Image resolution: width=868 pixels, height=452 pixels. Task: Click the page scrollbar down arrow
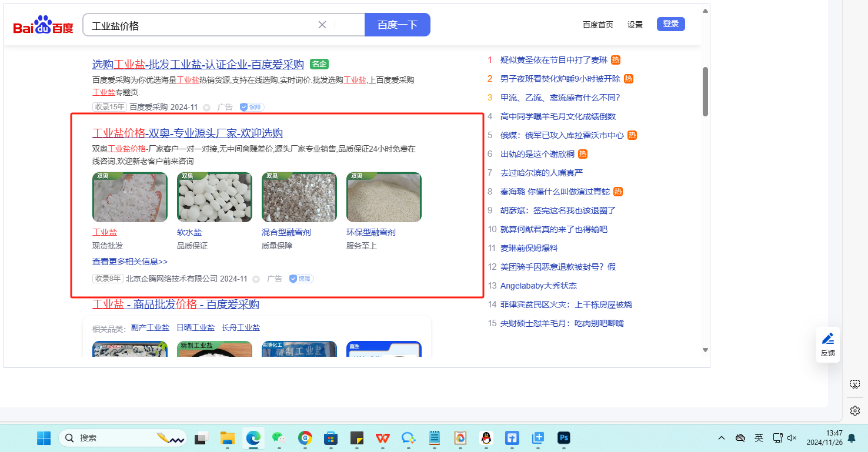[x=706, y=350]
